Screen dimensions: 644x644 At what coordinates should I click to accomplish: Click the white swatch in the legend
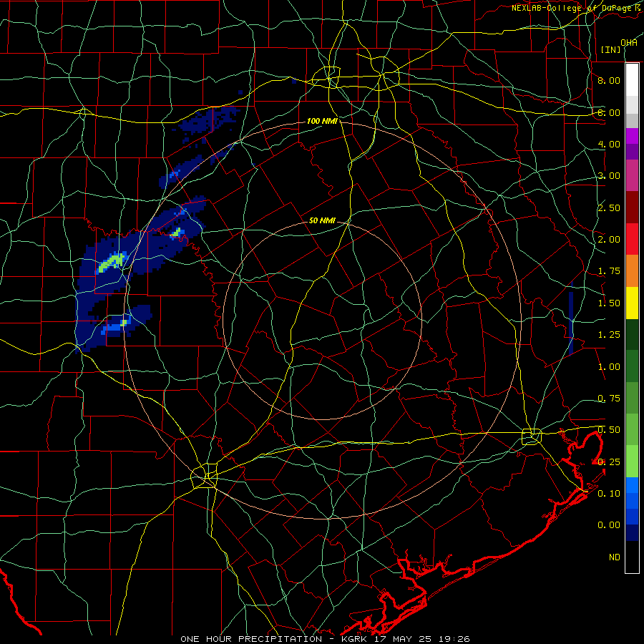(632, 80)
